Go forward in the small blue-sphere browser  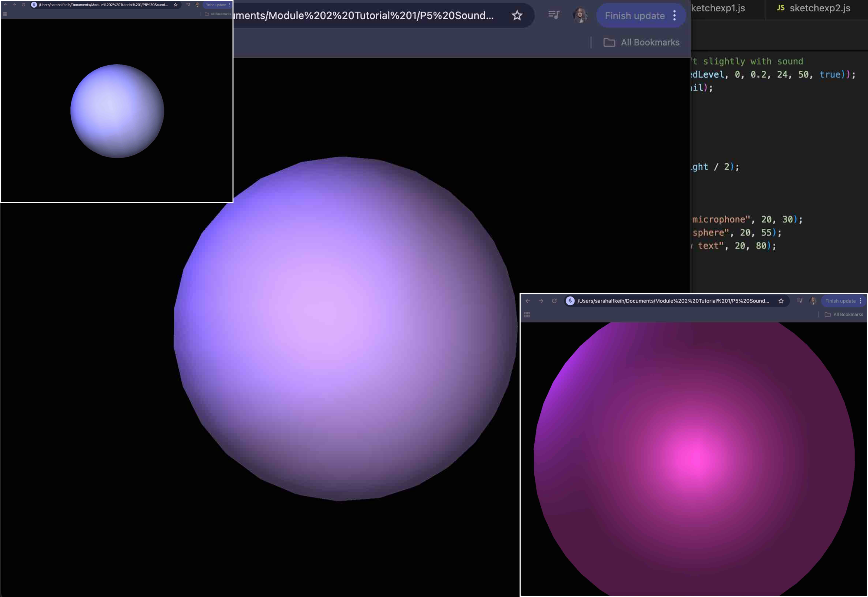14,5
